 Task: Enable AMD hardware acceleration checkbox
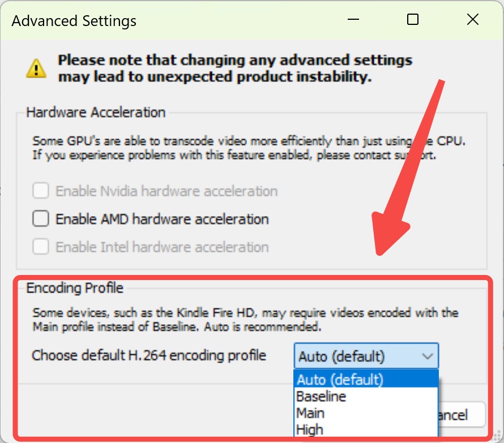point(41,218)
